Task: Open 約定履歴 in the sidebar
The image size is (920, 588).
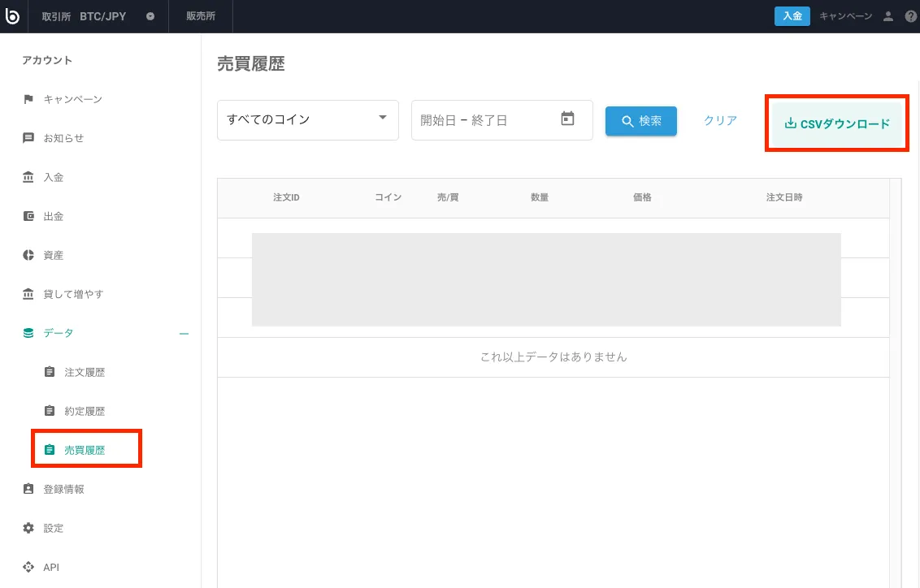Action: pos(85,411)
